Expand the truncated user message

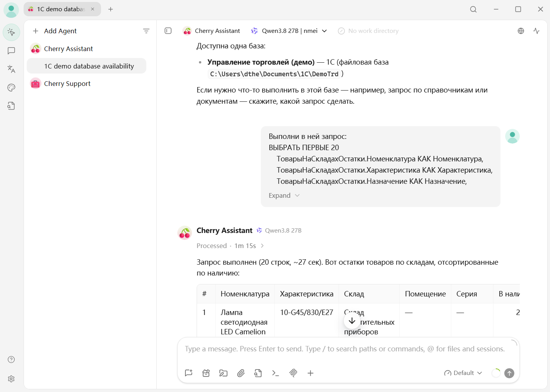point(284,195)
